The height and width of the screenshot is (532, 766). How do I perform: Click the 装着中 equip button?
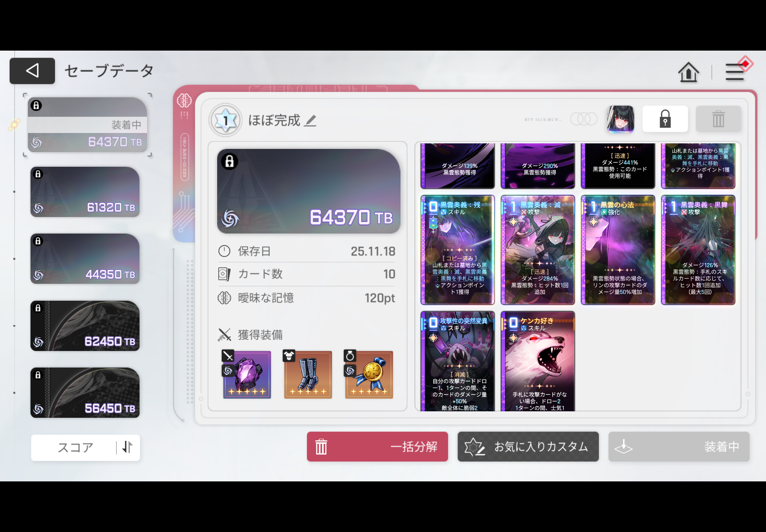tap(679, 446)
